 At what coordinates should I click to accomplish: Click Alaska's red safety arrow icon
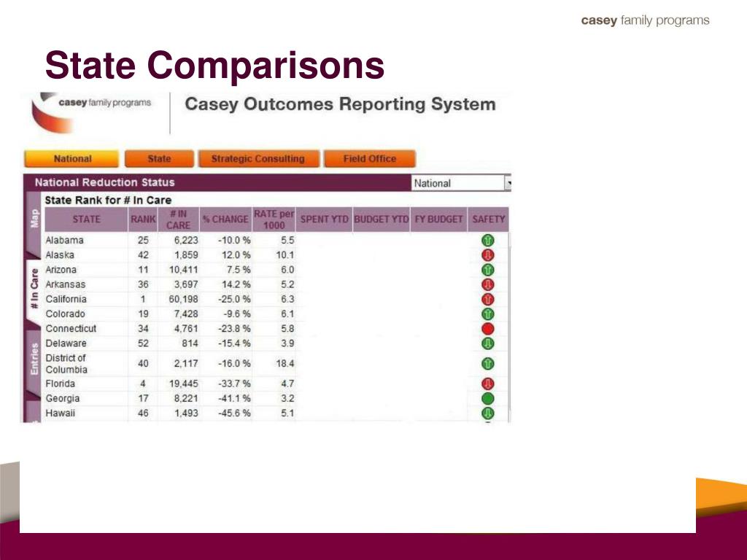coord(488,254)
